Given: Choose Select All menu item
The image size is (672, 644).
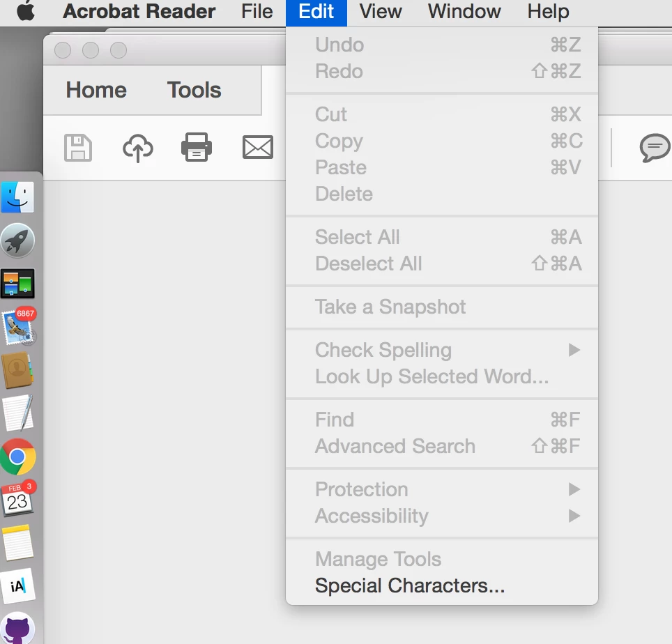Looking at the screenshot, I should point(442,237).
